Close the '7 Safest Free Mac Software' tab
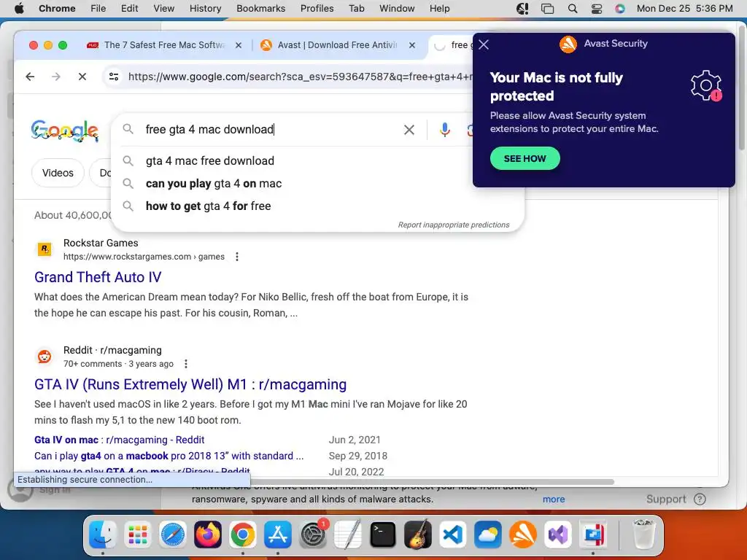 pyautogui.click(x=239, y=45)
